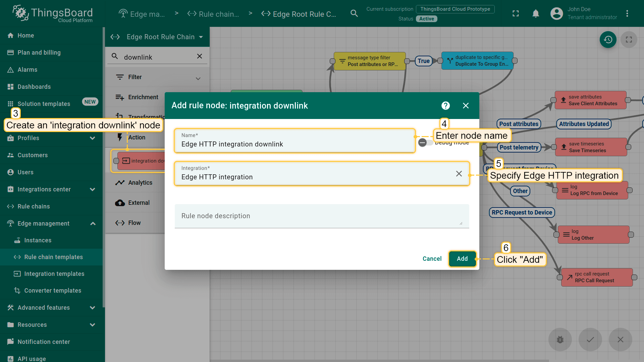Click the debug bug icon button
Viewport: 644px width, 362px height.
pyautogui.click(x=560, y=340)
